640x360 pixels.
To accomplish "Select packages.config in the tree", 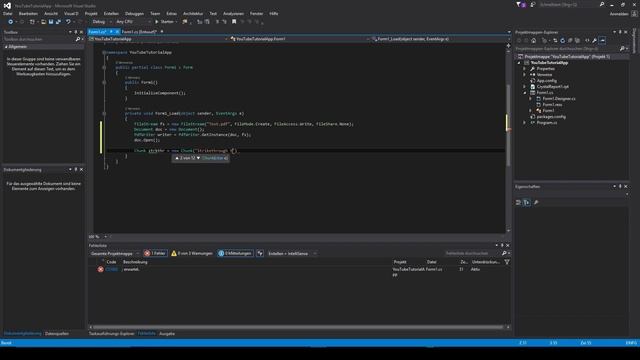I will point(551,117).
